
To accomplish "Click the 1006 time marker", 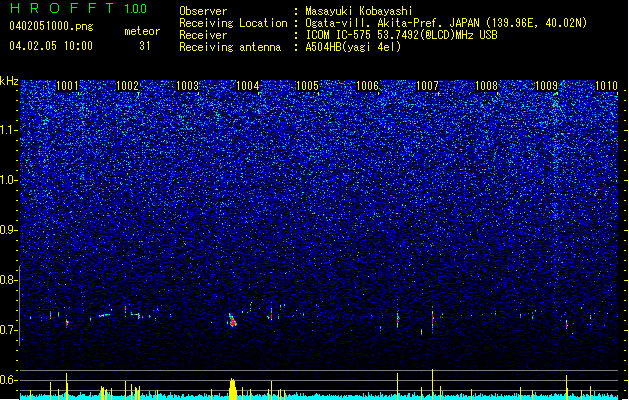I will pyautogui.click(x=367, y=86).
